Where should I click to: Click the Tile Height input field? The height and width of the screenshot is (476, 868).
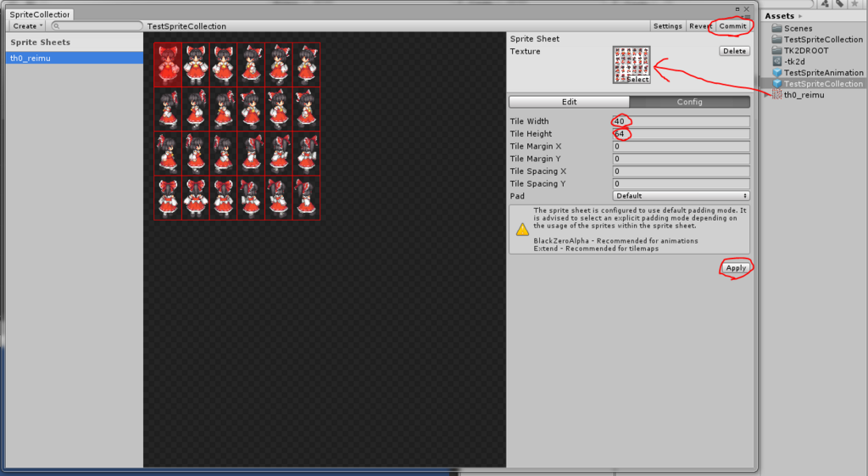681,133
